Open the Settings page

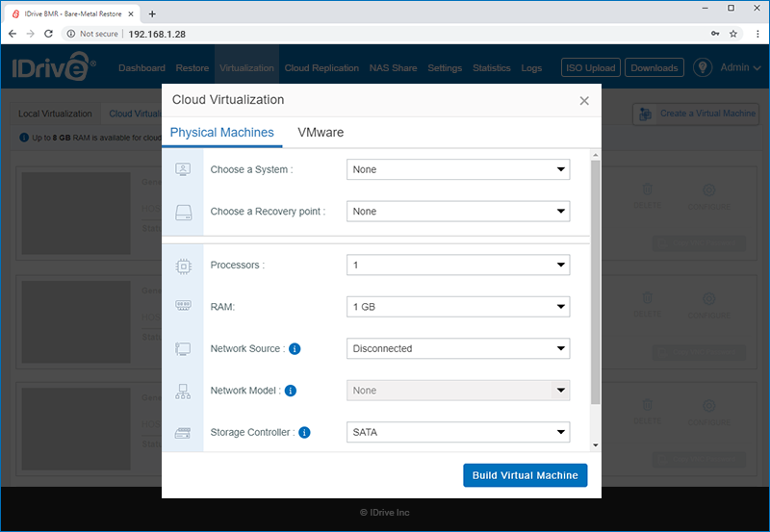(x=445, y=67)
